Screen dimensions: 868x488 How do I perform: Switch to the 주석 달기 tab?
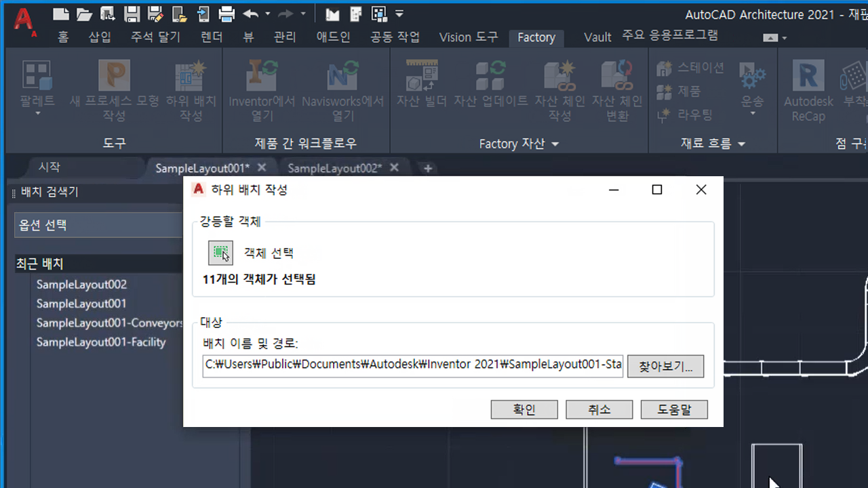(x=155, y=37)
